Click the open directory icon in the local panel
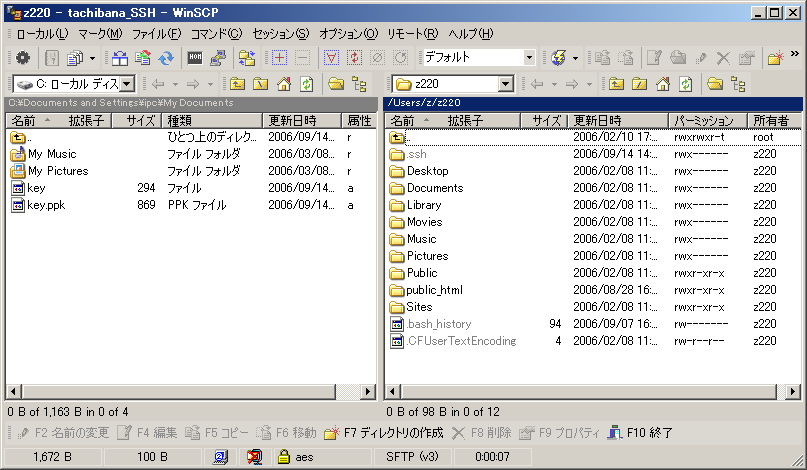The width and height of the screenshot is (807, 470). [336, 83]
